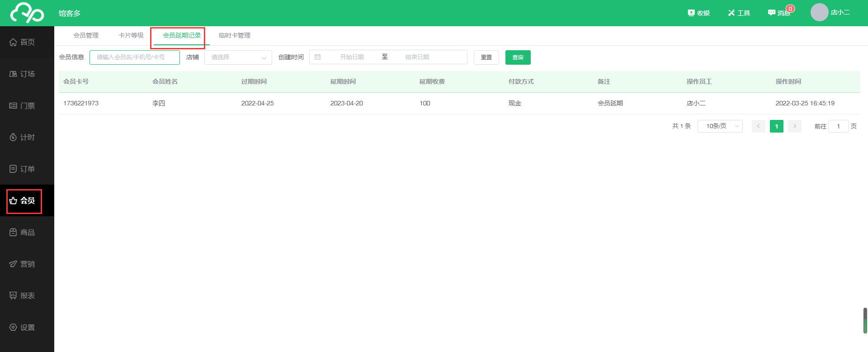This screenshot has height=352, width=868.
Task: Open the 订单 orders sidebar icon
Action: tap(13, 169)
